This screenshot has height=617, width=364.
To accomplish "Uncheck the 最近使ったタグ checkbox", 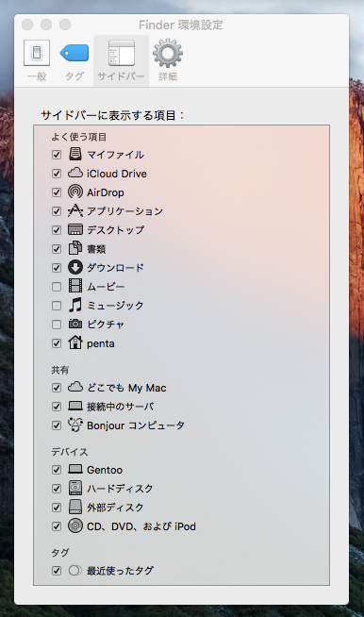I will point(57,571).
